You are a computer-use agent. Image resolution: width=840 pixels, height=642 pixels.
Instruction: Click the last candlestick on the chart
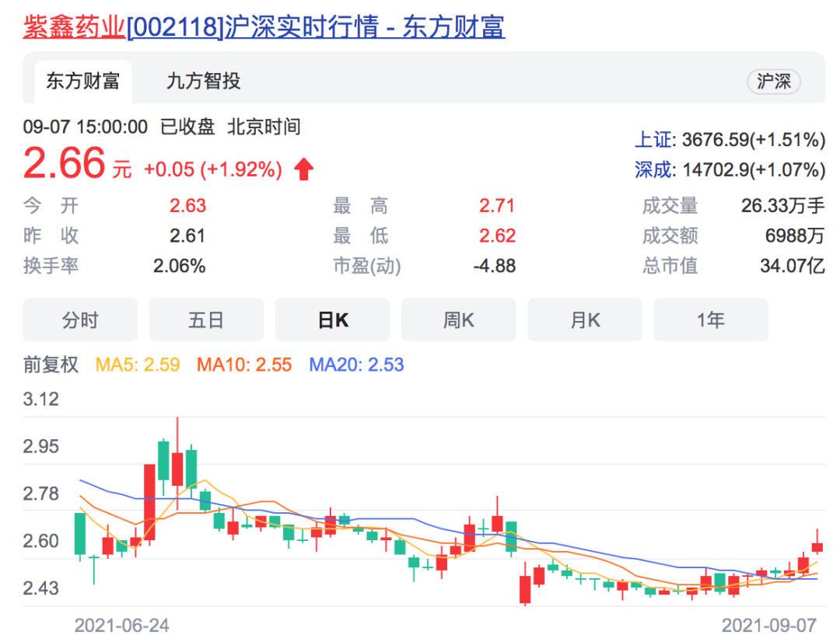[817, 546]
